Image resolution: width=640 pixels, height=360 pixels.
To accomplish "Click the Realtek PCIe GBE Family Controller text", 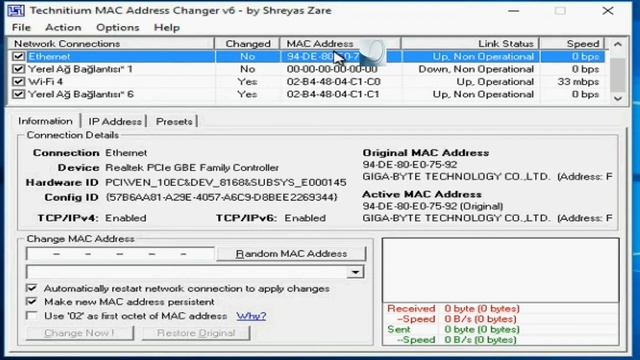I will pos(192,168).
